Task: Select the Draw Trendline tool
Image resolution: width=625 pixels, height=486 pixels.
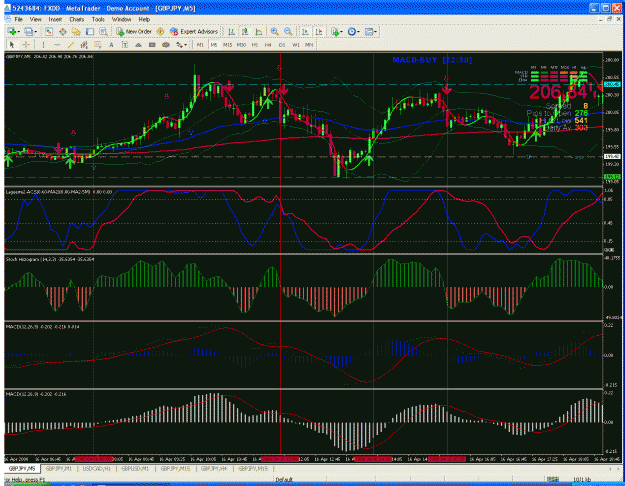Action: [71, 45]
